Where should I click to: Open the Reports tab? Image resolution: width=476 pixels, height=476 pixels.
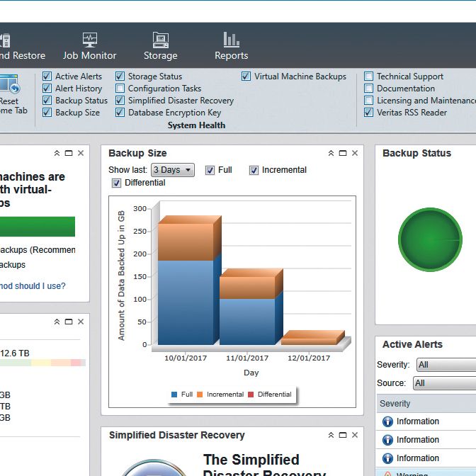point(232,46)
